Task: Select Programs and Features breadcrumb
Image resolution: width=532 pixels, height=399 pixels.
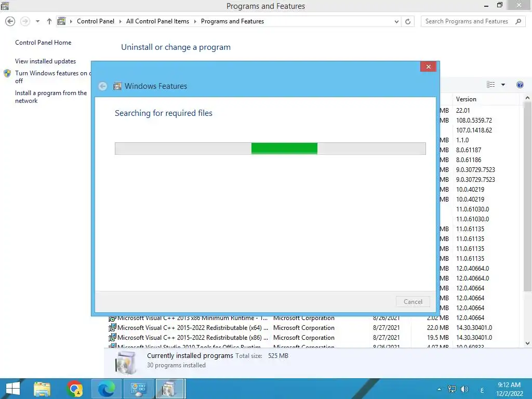Action: pyautogui.click(x=232, y=21)
